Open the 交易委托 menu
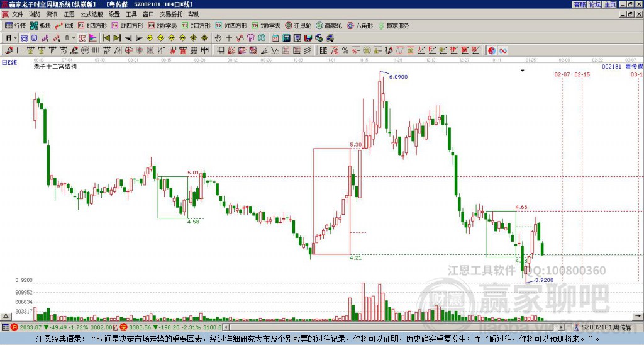 [x=171, y=14]
